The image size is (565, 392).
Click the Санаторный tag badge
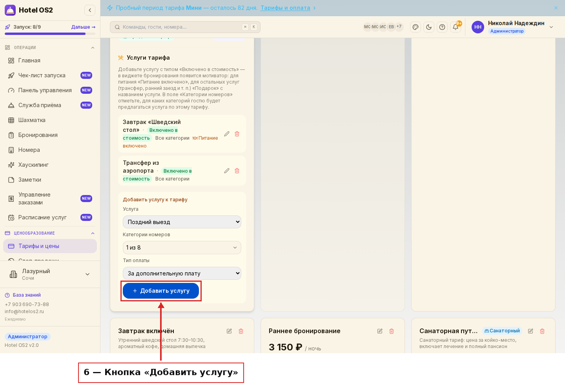pyautogui.click(x=502, y=331)
